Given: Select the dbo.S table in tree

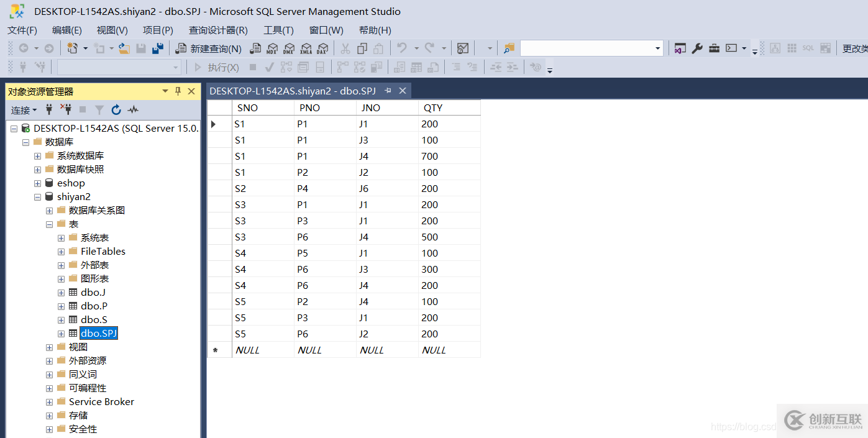Looking at the screenshot, I should pos(94,319).
